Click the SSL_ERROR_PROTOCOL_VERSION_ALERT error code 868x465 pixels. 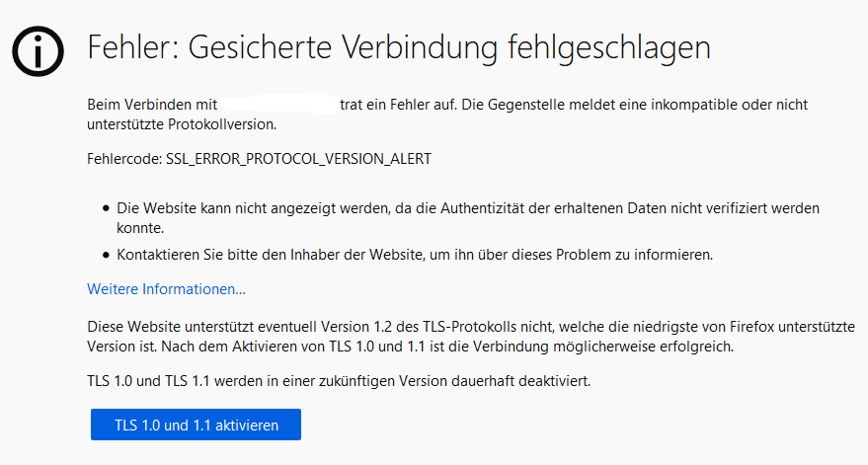298,158
